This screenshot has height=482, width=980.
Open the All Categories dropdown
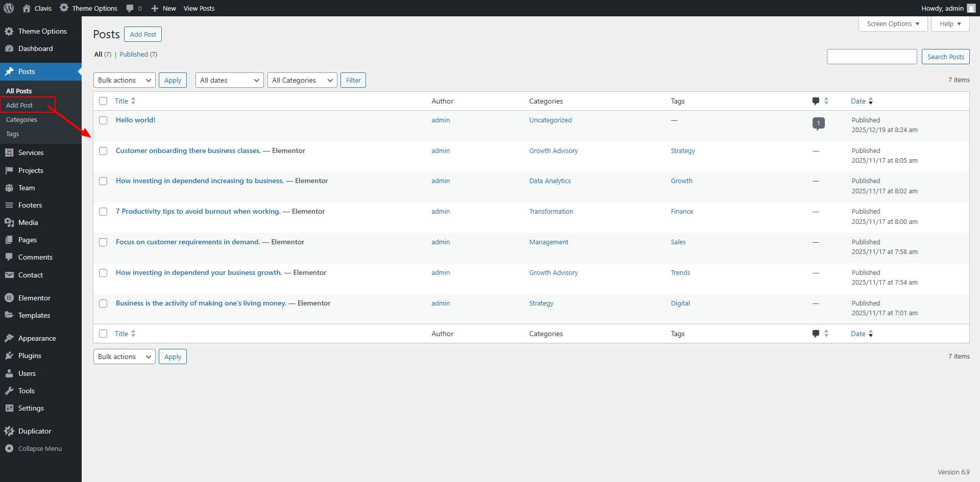point(302,80)
